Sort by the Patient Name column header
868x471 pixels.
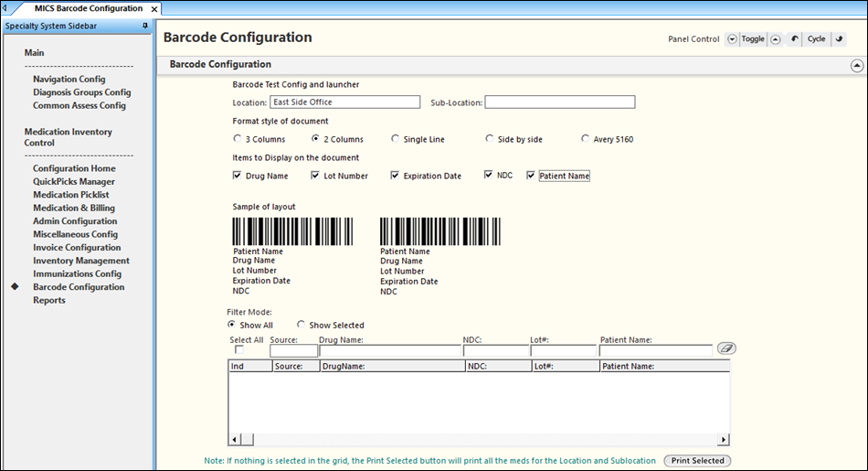(665, 366)
